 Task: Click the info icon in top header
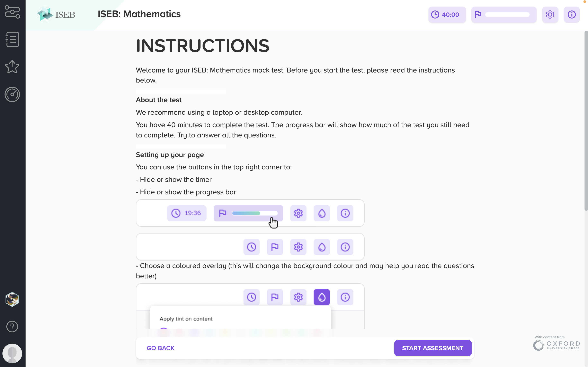click(571, 15)
